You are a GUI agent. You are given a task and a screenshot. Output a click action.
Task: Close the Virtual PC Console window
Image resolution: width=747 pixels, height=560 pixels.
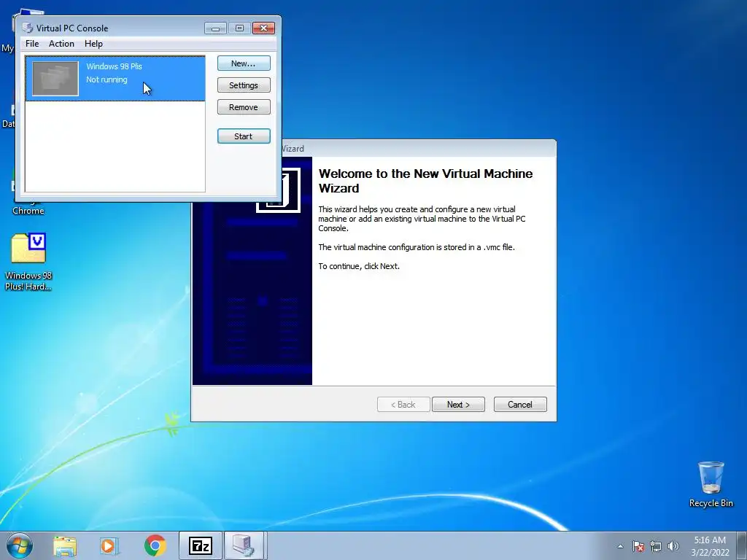[263, 28]
